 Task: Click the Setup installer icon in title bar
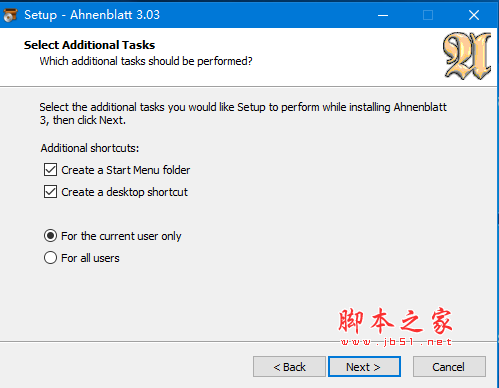pos(10,15)
